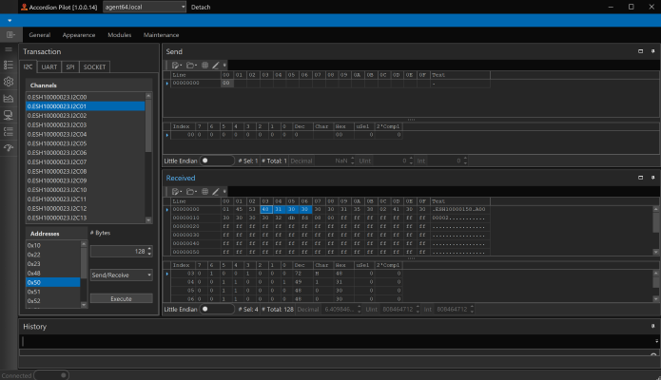This screenshot has width=661, height=380.
Task: Open the gear settings sidebar icon
Action: [8, 81]
